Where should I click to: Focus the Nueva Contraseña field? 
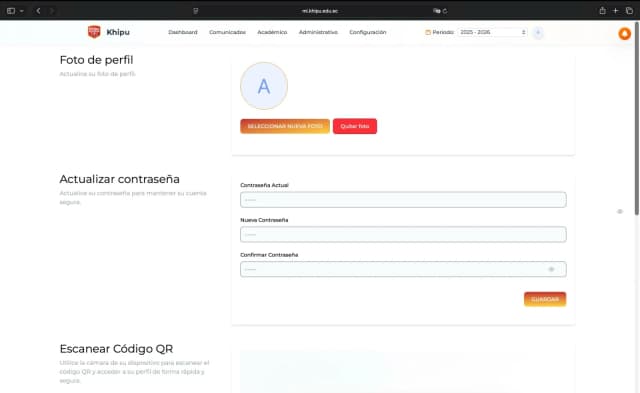point(403,235)
